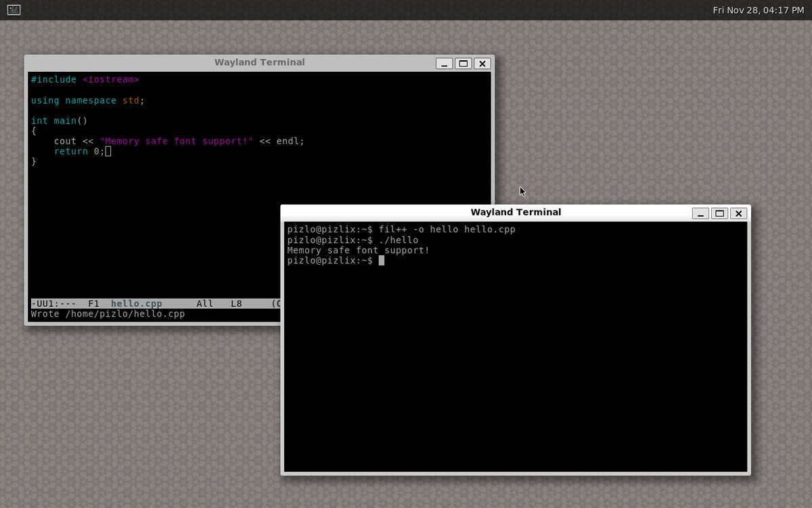Click the clock showing Fri Nov 28, 04:17 PM
812x508 pixels.
click(759, 10)
